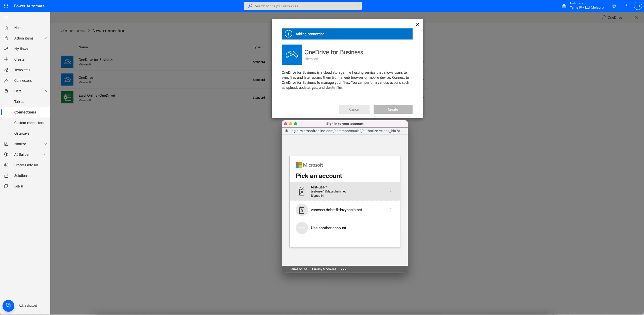Click the Privacy & cookies link

pos(324,269)
